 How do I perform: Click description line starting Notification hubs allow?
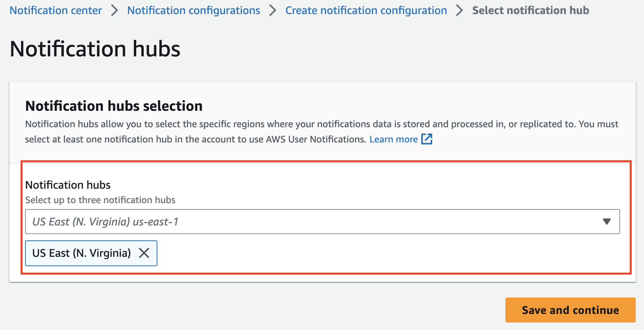click(x=322, y=124)
